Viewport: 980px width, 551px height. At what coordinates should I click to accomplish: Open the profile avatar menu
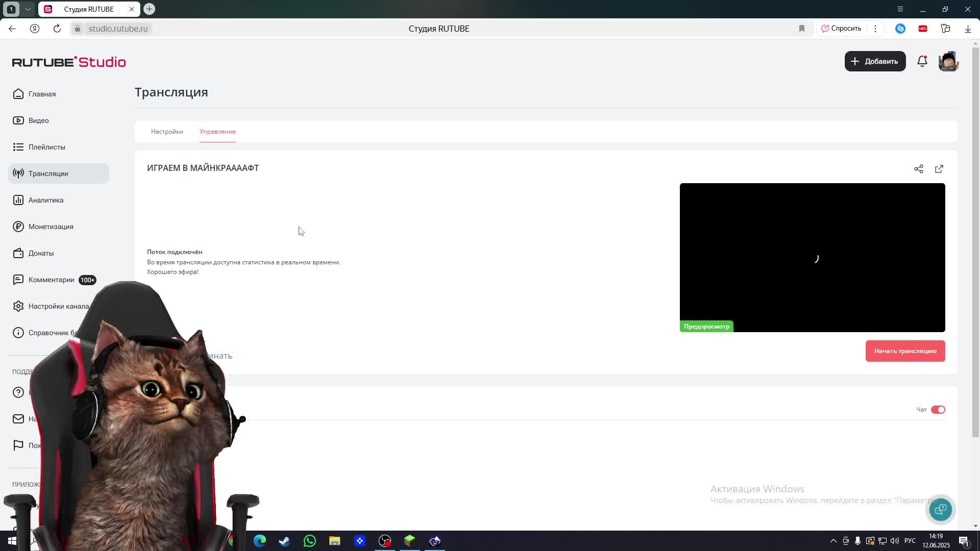coord(948,61)
